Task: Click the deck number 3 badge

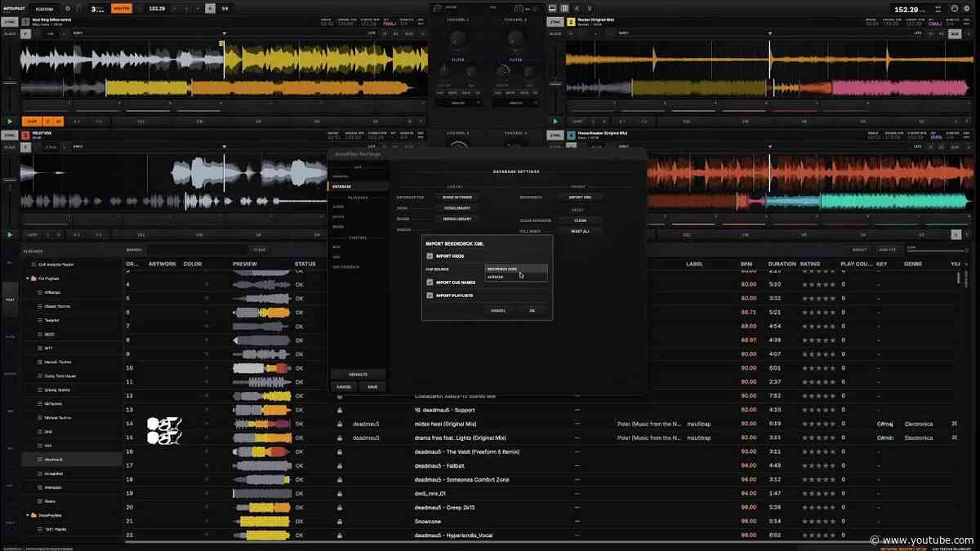Action: 26,135
